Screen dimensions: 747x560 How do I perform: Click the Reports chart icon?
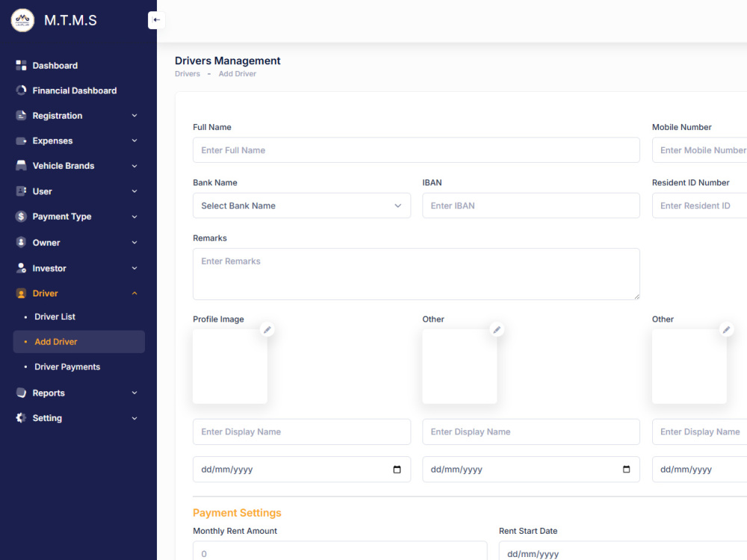21,393
